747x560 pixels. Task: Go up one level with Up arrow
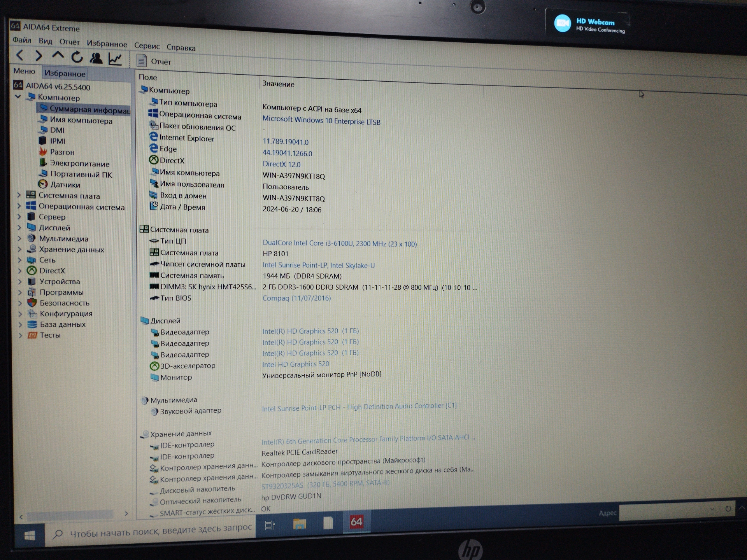(58, 56)
